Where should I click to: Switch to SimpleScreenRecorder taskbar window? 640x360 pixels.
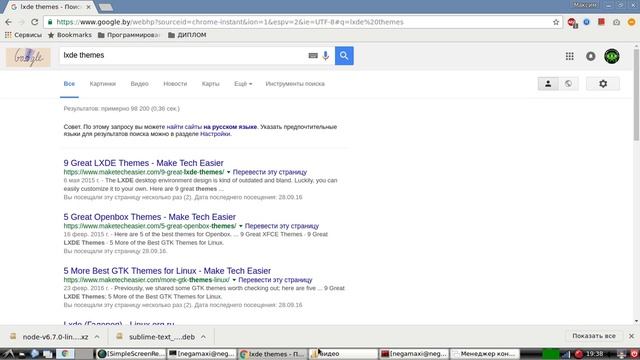[x=131, y=354]
